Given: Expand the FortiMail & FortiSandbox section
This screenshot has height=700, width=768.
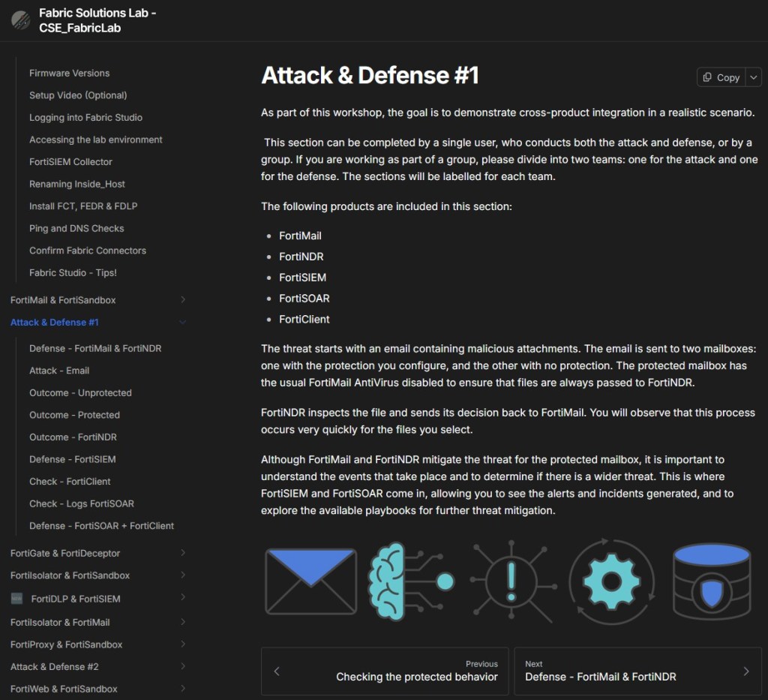Looking at the screenshot, I should [183, 300].
